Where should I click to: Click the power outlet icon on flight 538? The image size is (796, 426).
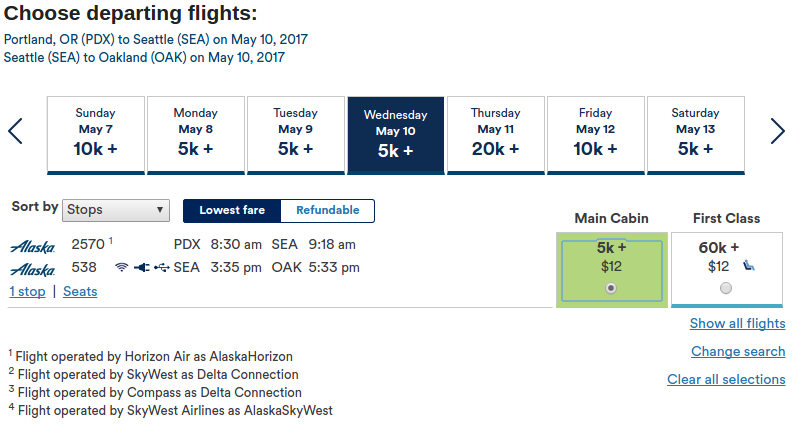click(141, 268)
